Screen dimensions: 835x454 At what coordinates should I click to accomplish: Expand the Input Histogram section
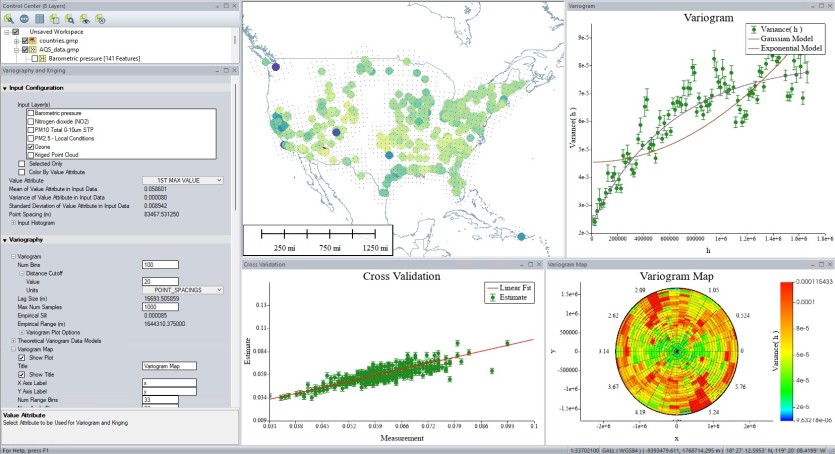click(x=14, y=222)
